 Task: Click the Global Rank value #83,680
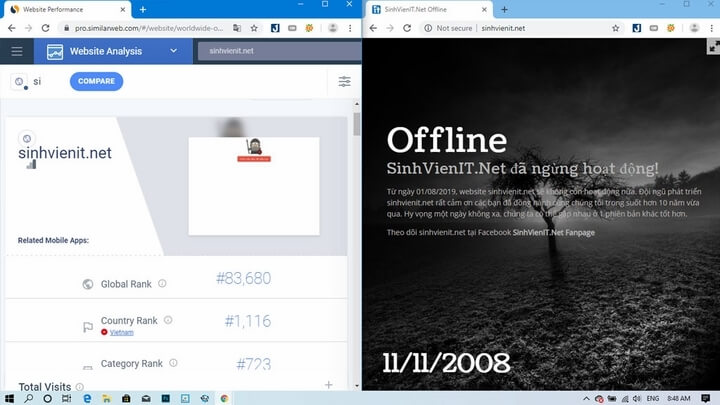point(243,278)
